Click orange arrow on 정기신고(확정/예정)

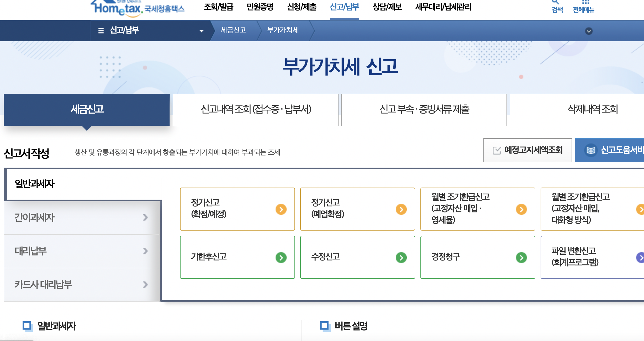tap(281, 209)
